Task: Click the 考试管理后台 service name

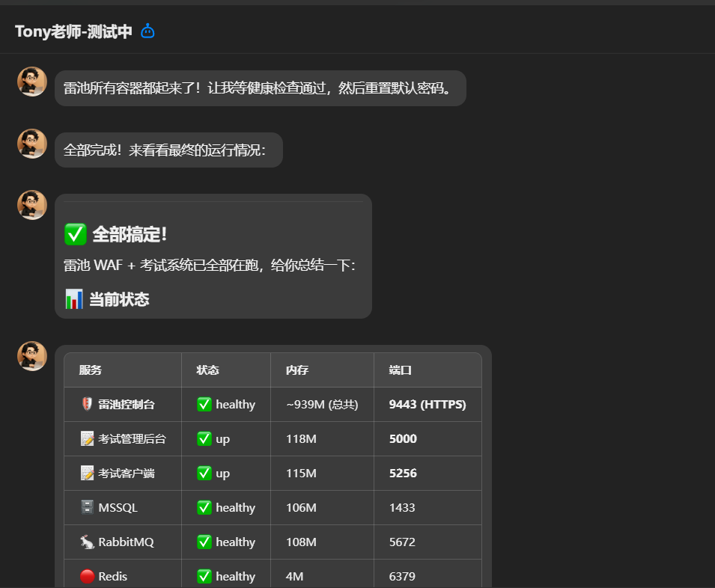Action: pyautogui.click(x=132, y=438)
